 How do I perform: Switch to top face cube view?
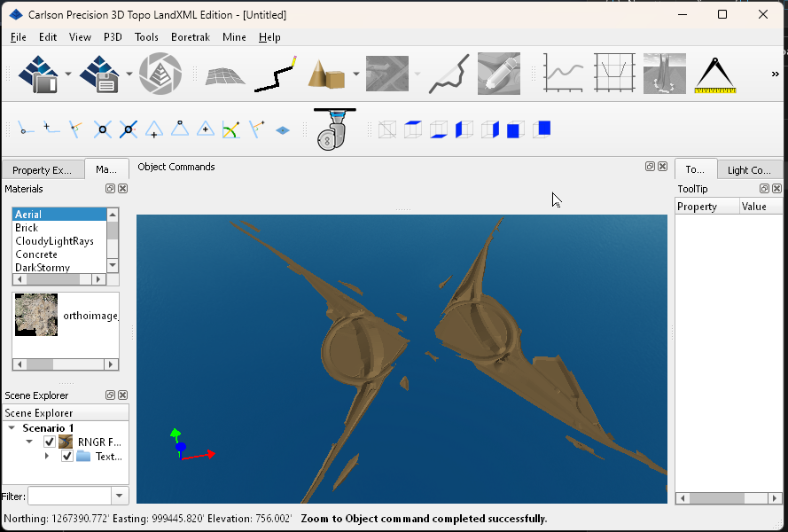pyautogui.click(x=413, y=129)
